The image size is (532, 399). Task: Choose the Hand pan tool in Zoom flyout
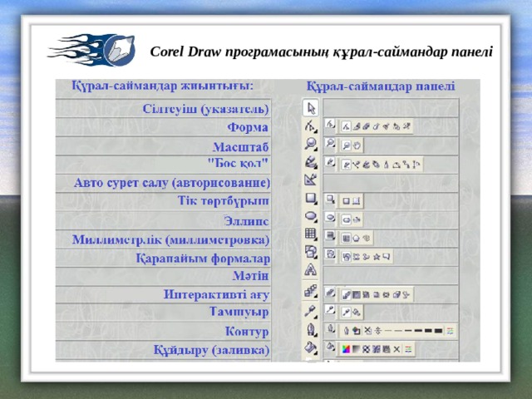coord(357,145)
